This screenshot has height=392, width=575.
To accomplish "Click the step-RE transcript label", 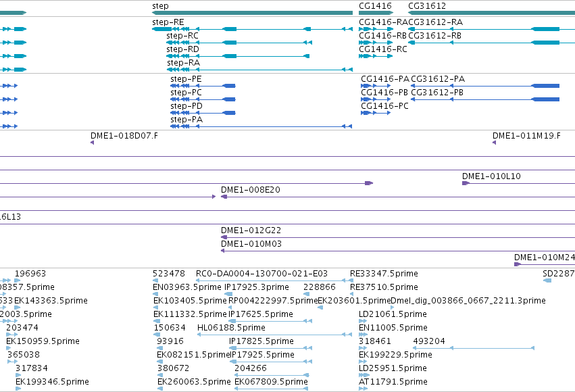I will (x=168, y=22).
